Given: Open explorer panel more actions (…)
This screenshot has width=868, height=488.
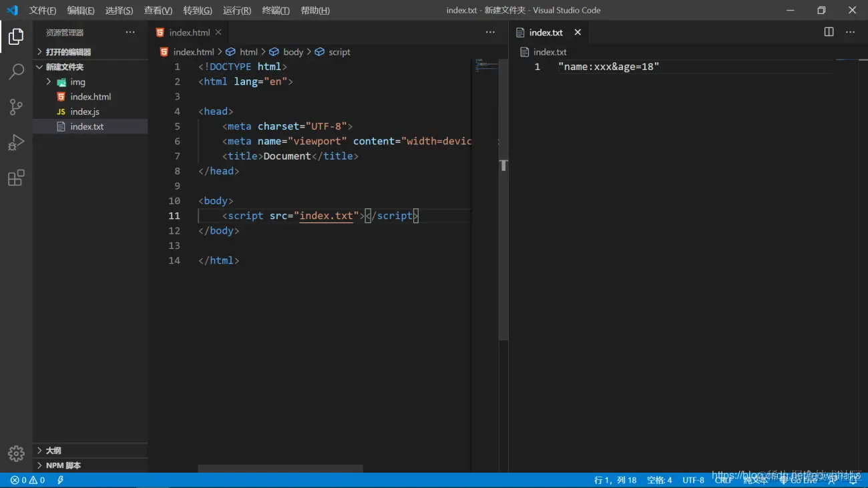Looking at the screenshot, I should point(130,32).
